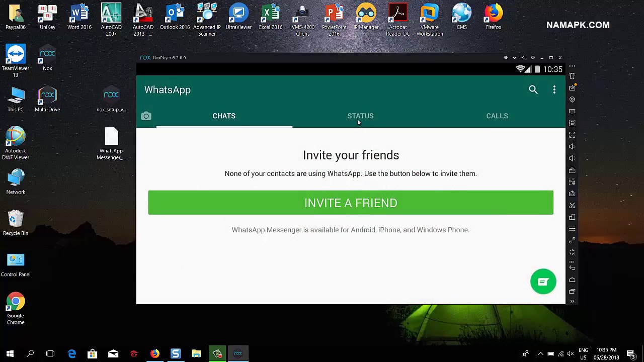This screenshot has width=644, height=362.
Task: Open Acrobat Reader DC desktop shortcut
Action: click(398, 20)
